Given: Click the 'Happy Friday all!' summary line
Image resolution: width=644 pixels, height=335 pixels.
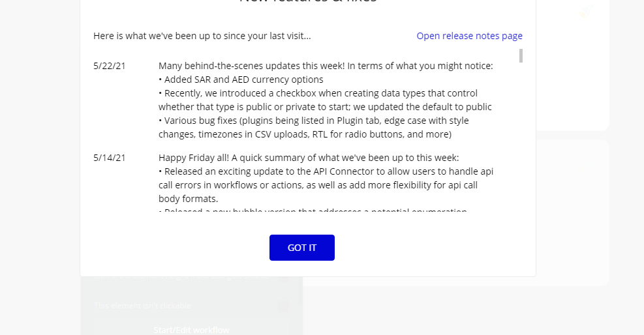Looking at the screenshot, I should (309, 158).
